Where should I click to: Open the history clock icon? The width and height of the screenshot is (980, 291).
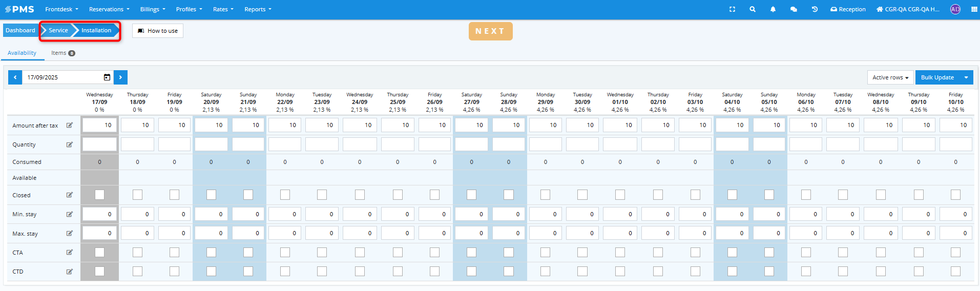(815, 9)
